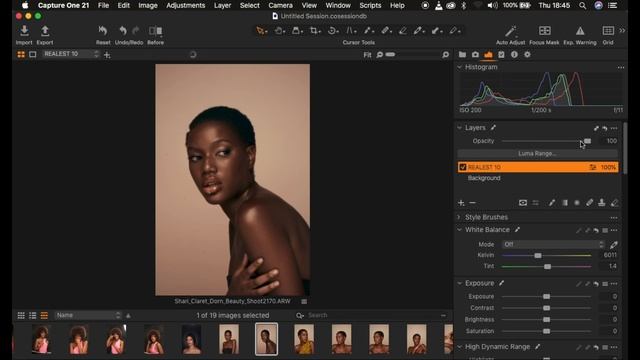
Task: Open the Scripts menu
Action: (x=370, y=5)
